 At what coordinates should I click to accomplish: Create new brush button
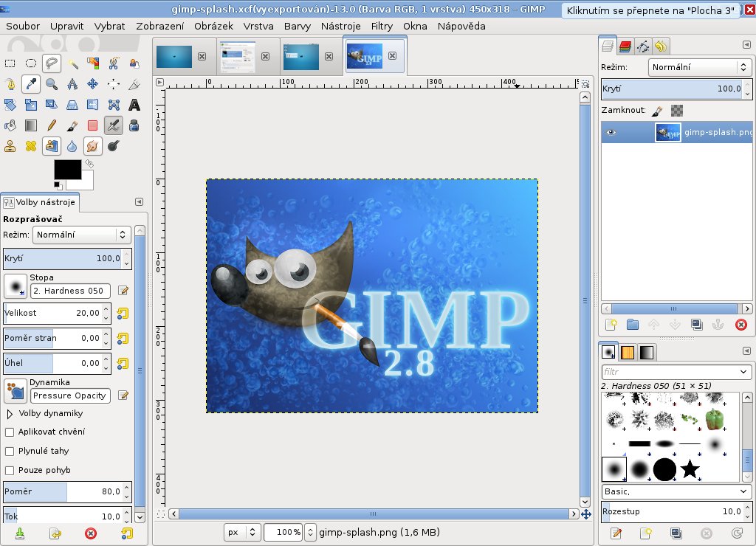[645, 533]
